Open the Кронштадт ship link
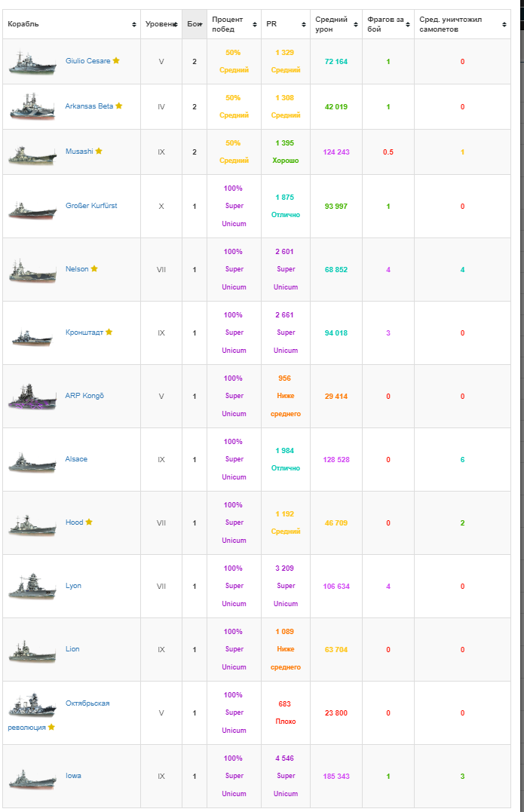524x812 pixels. (x=84, y=332)
